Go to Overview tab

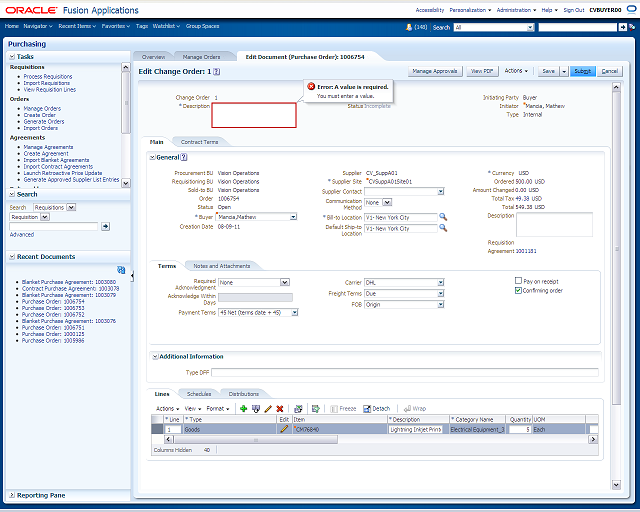[153, 57]
